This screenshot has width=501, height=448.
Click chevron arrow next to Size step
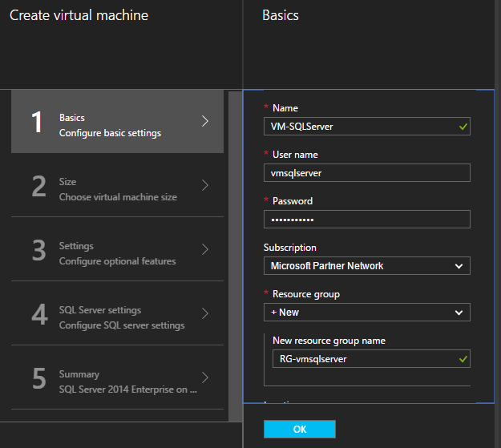(205, 186)
